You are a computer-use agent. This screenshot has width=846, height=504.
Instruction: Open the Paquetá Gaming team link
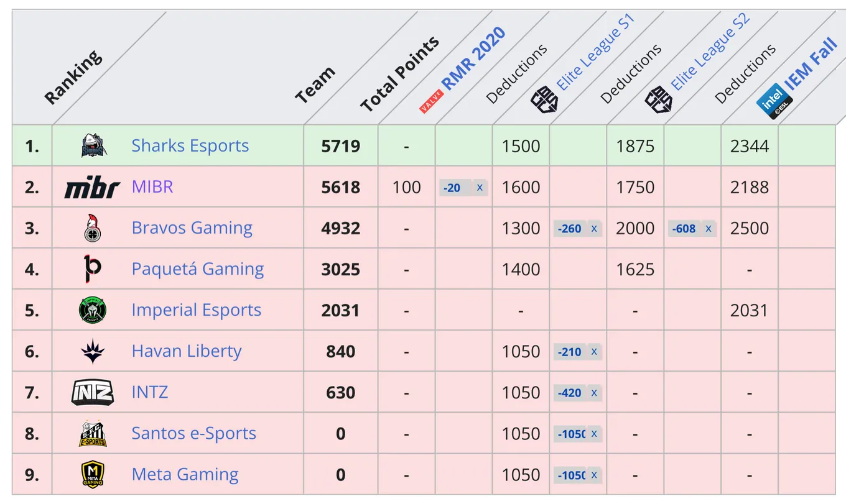[x=198, y=269]
